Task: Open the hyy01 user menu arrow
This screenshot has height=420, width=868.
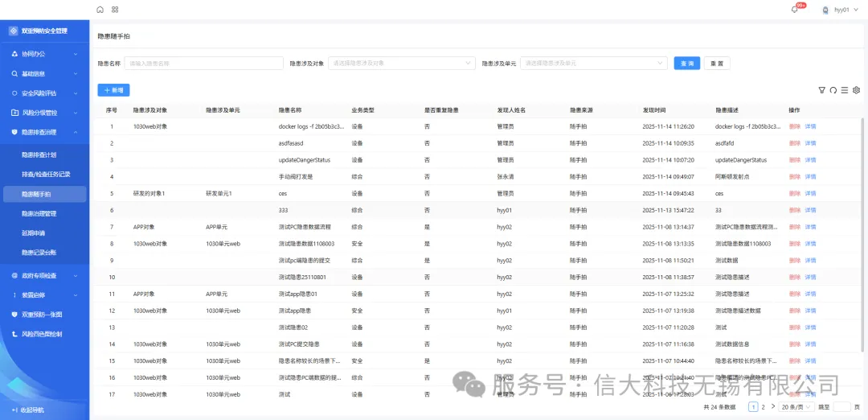Action: pyautogui.click(x=856, y=10)
